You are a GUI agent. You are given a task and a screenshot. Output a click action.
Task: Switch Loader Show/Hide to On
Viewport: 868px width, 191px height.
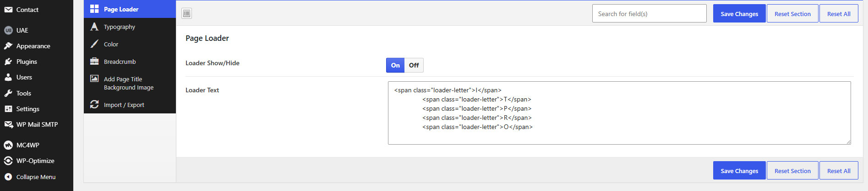[395, 65]
